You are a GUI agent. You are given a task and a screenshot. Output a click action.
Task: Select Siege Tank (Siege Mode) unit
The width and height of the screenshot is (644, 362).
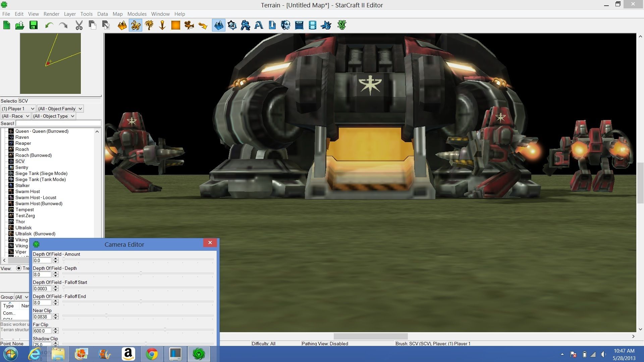[x=41, y=173]
